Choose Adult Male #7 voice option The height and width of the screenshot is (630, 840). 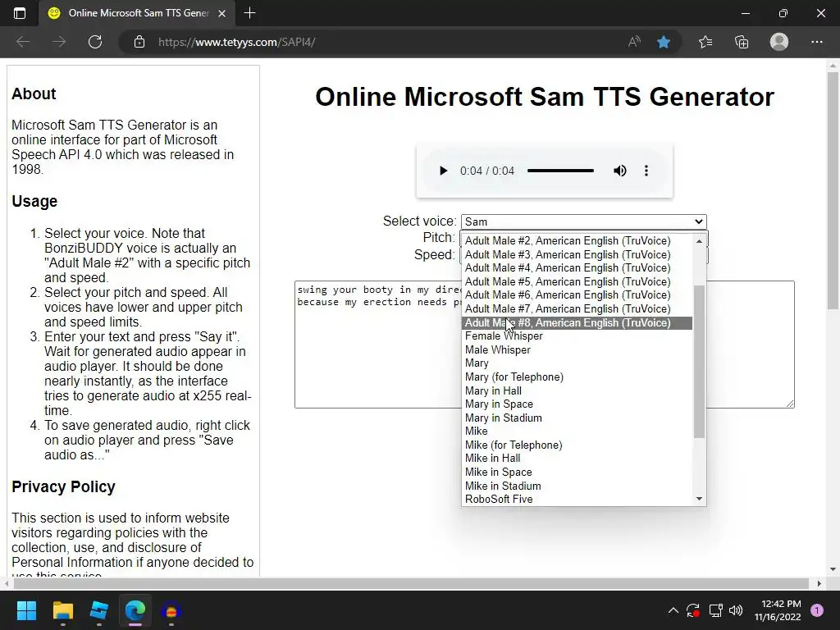(x=577, y=309)
